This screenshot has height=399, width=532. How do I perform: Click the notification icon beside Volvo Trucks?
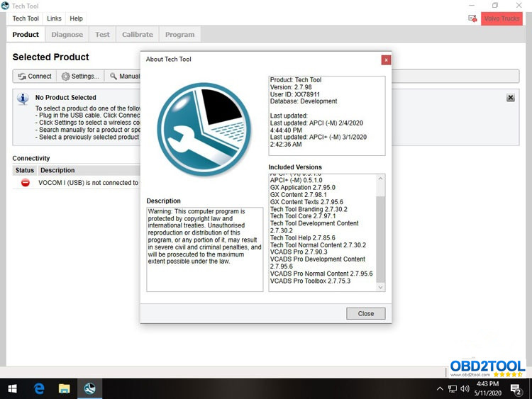coord(472,18)
